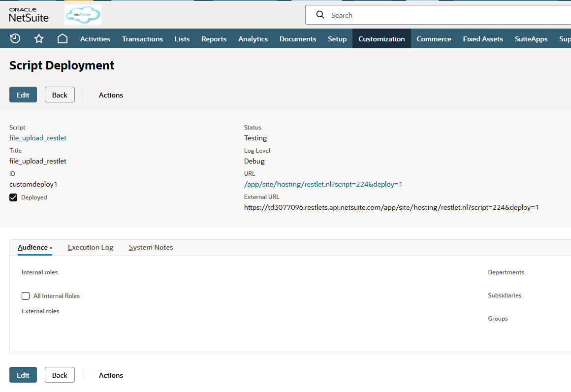Click the bottom Back button
Screen dimensions: 571x392
[x=60, y=375]
